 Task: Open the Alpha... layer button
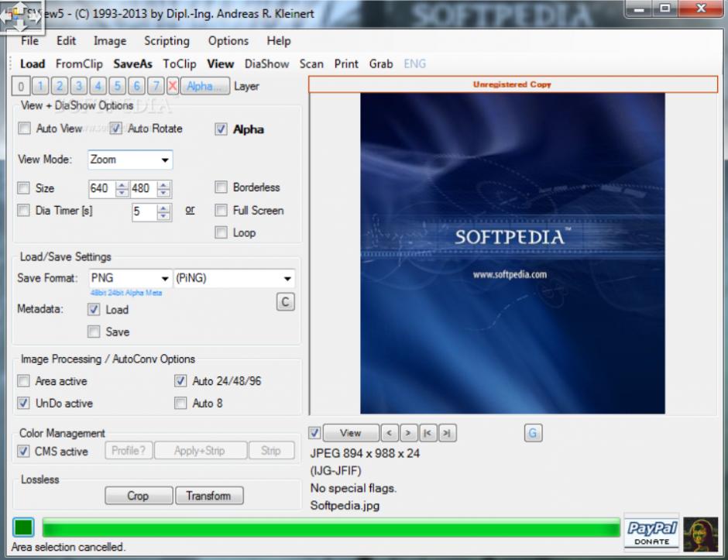(x=205, y=86)
